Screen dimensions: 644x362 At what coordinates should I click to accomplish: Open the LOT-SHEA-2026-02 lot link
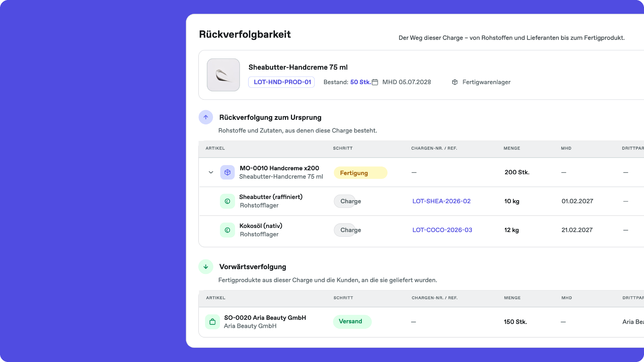tap(441, 201)
